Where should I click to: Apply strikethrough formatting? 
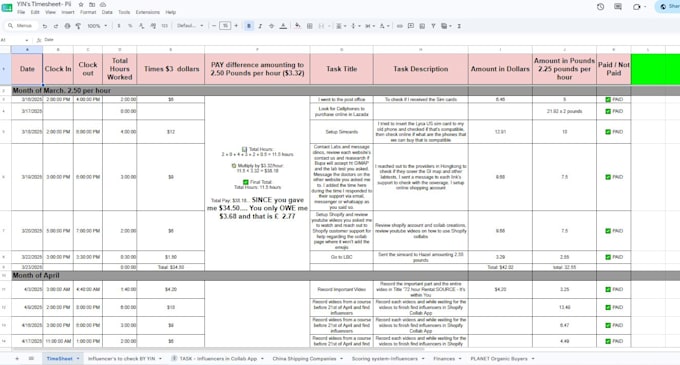(271, 26)
